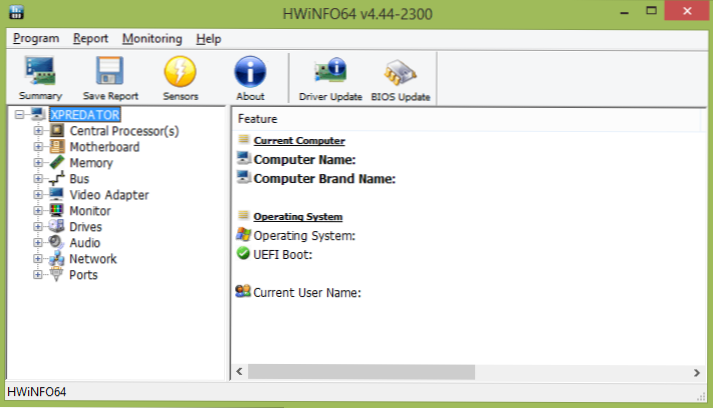
Task: Select the Motherboard tree label
Action: click(x=104, y=147)
